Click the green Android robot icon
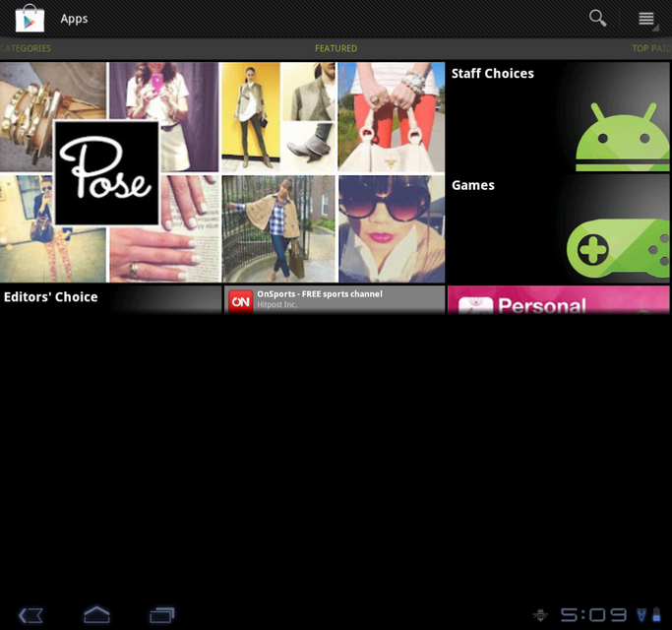The image size is (672, 630). pos(622,137)
